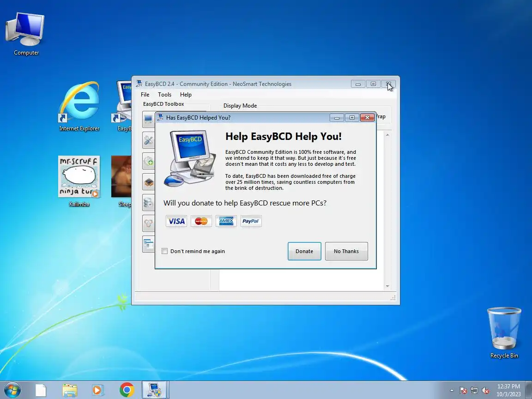
Task: Choose the VISA payment icon
Action: click(x=176, y=221)
